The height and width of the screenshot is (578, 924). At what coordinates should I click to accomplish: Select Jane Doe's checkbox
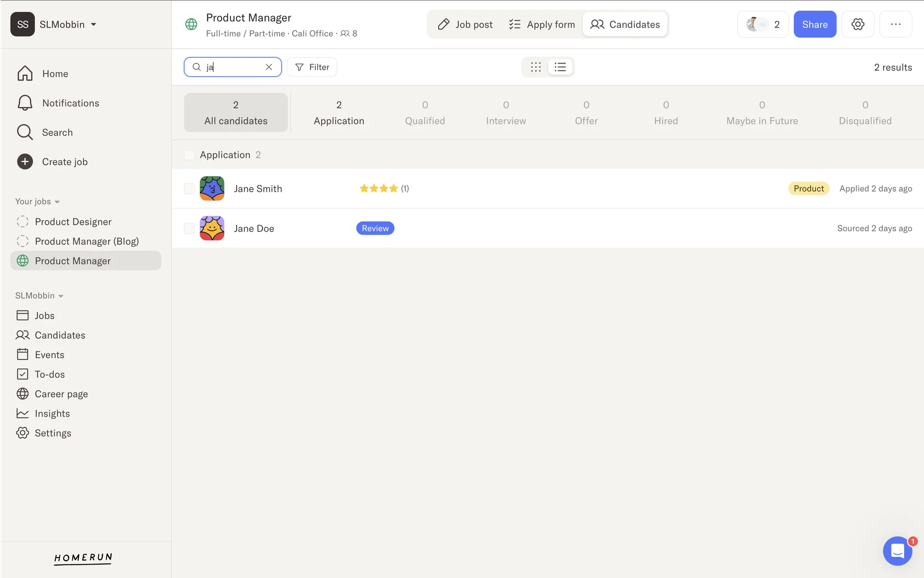pyautogui.click(x=190, y=228)
